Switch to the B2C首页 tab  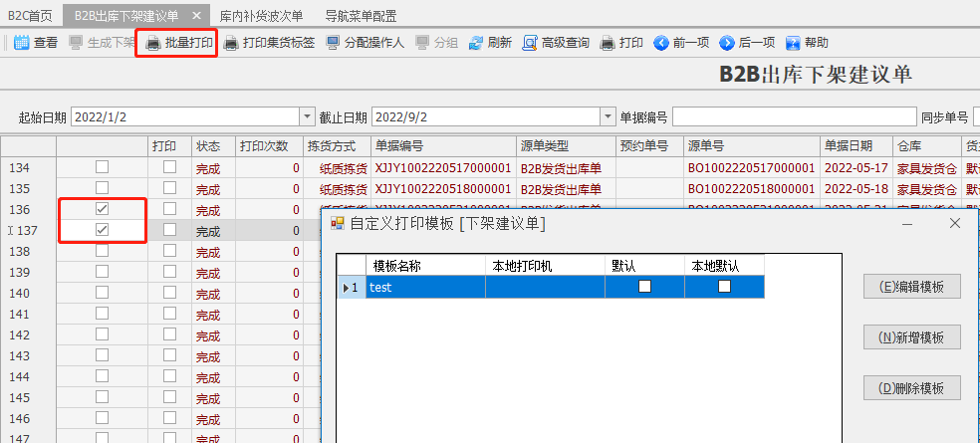[x=30, y=16]
